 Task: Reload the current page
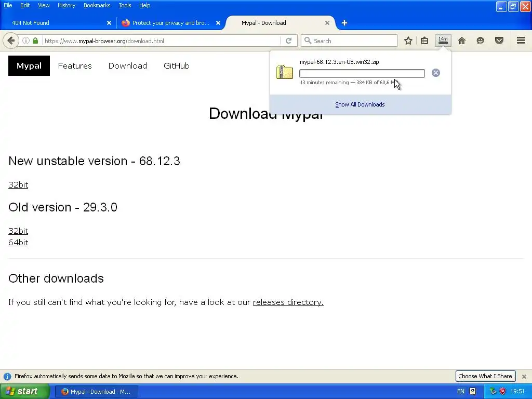(x=289, y=41)
